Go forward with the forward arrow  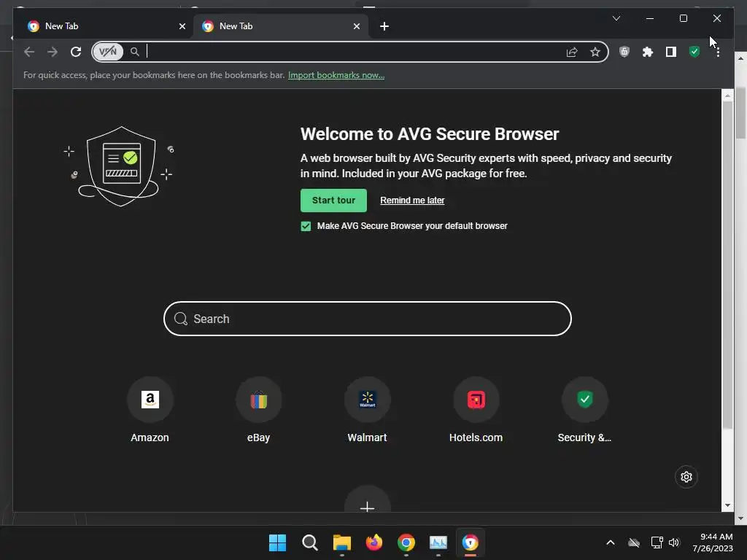(53, 52)
